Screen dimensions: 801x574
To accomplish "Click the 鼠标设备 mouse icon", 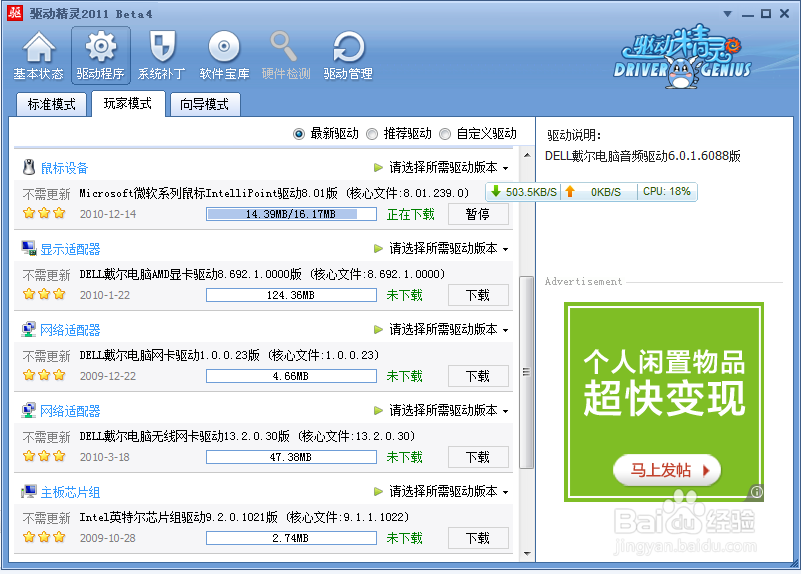I will pyautogui.click(x=29, y=167).
